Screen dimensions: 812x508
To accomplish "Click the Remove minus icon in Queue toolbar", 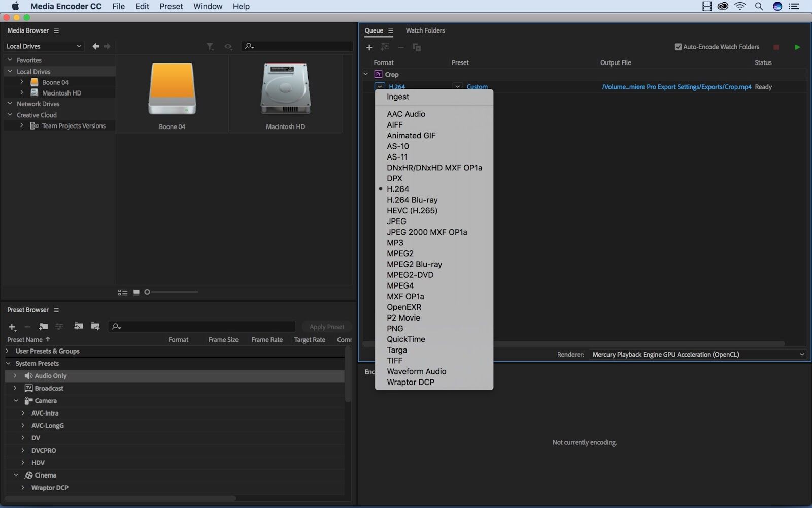I will click(401, 47).
